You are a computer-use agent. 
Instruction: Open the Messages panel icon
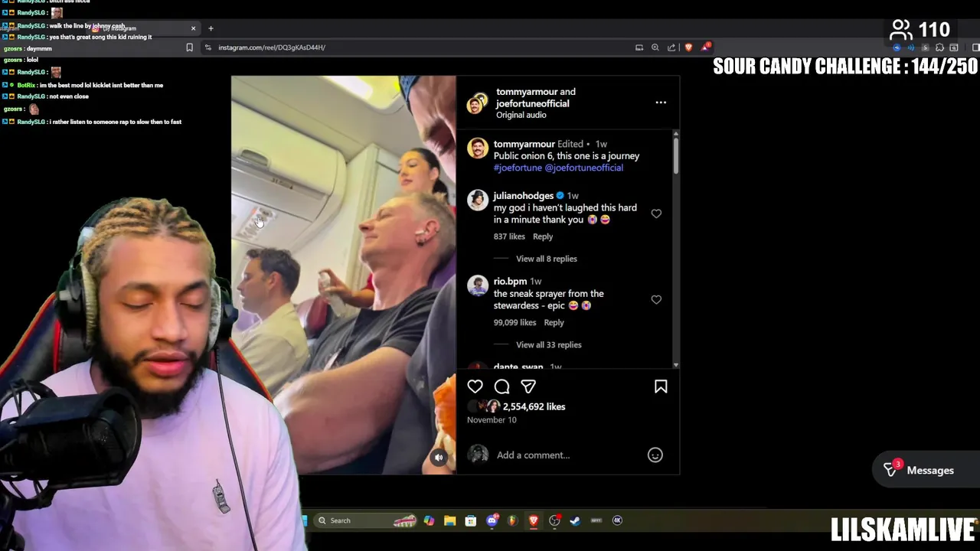click(890, 470)
